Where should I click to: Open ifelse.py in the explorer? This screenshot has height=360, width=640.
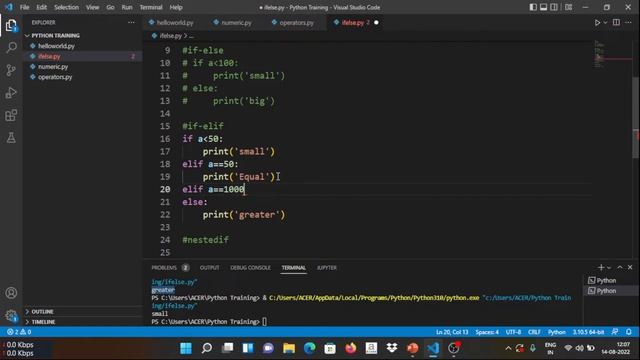click(49, 56)
